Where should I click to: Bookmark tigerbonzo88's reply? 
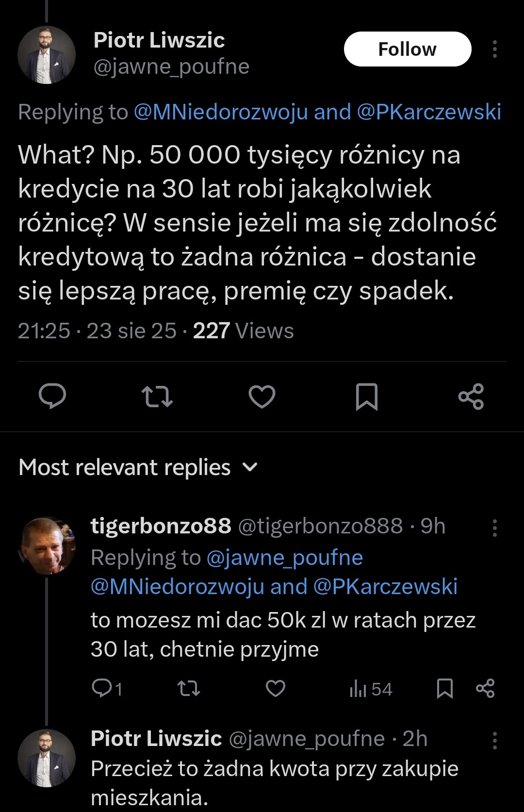pos(445,688)
